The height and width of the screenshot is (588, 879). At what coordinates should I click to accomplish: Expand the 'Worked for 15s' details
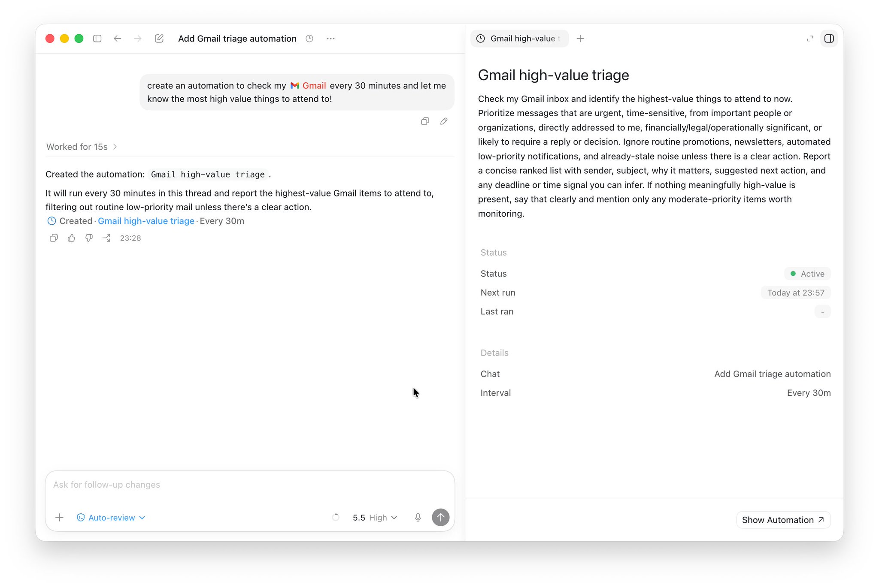point(82,147)
